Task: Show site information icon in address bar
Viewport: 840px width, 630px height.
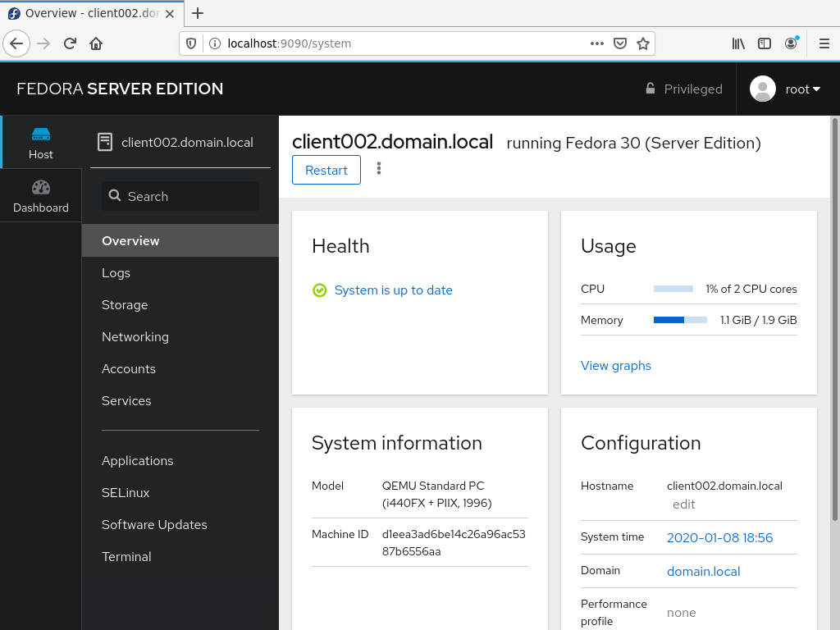Action: 214,43
